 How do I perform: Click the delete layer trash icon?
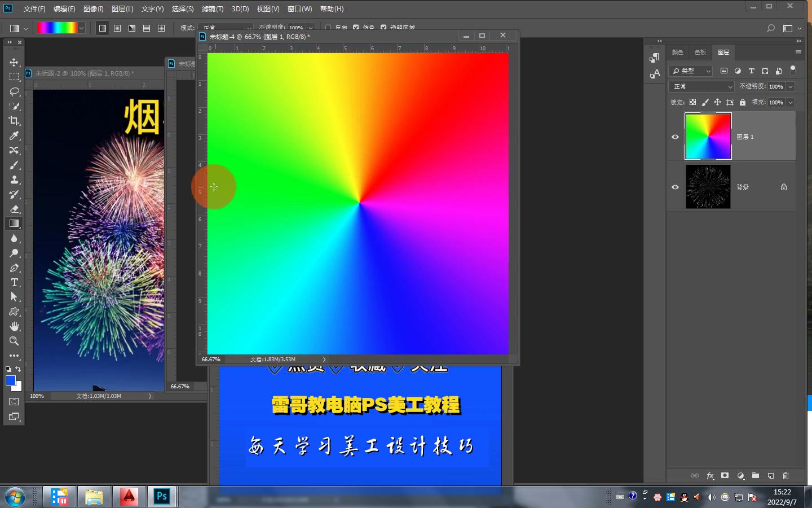coord(785,476)
